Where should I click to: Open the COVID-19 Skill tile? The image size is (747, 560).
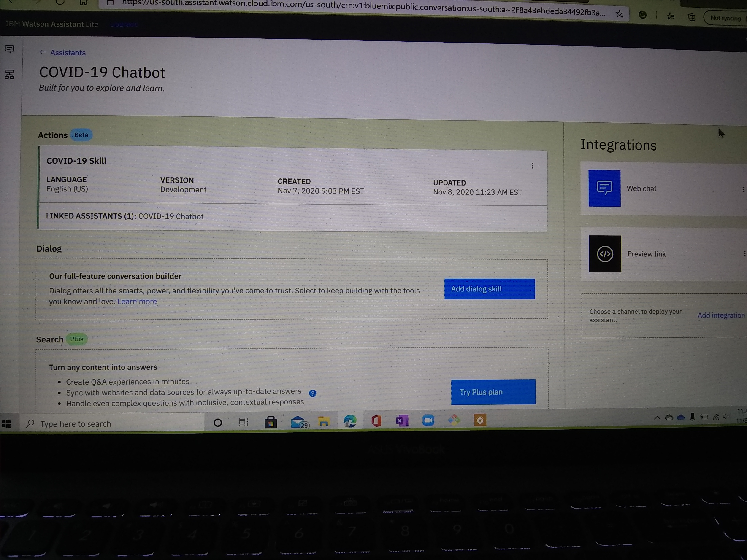76,161
